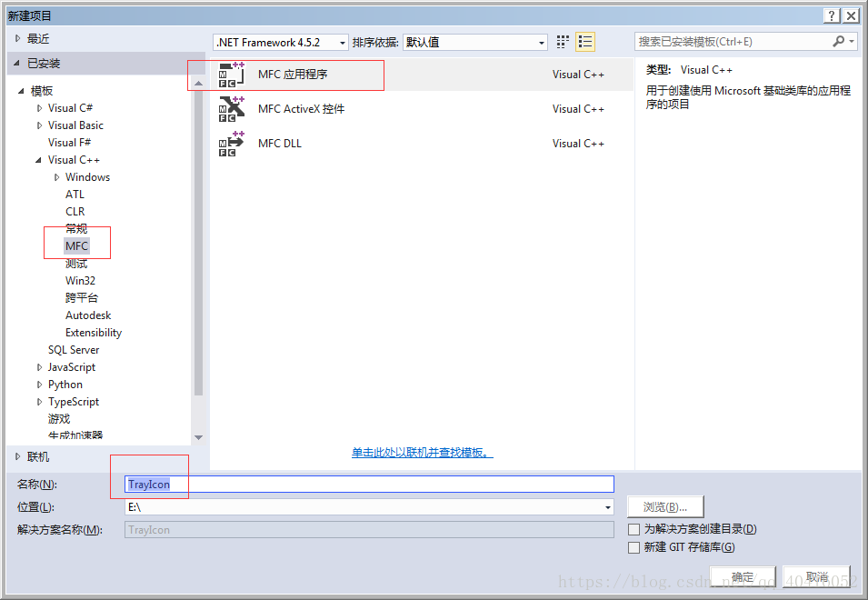
Task: Expand the Visual Basic node
Action: tap(39, 125)
